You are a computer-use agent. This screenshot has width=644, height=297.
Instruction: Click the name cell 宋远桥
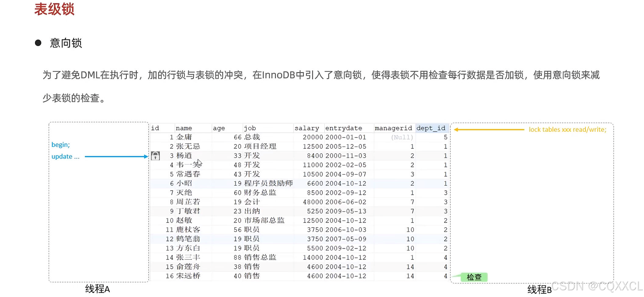tap(188, 276)
